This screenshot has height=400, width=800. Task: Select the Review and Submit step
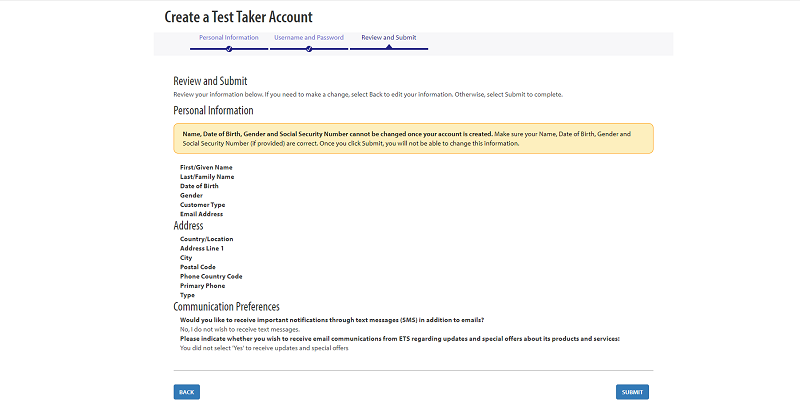coord(388,37)
